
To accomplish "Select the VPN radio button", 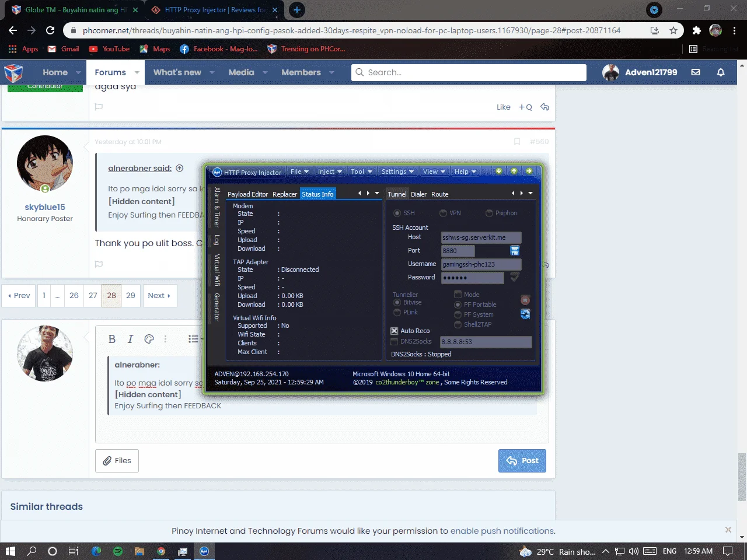I will click(x=443, y=213).
